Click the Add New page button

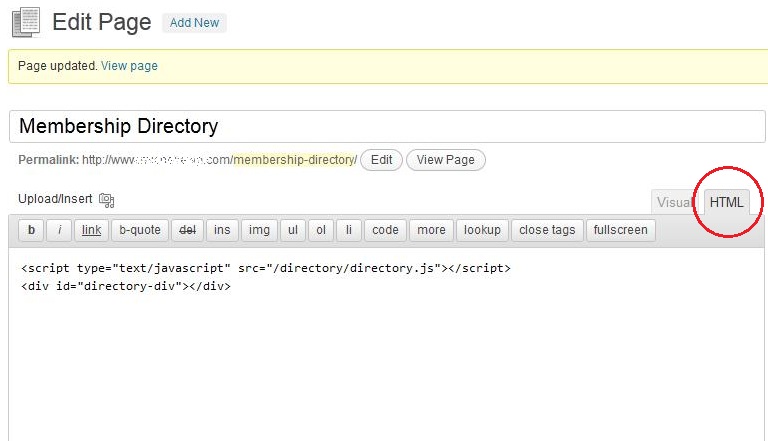(194, 23)
